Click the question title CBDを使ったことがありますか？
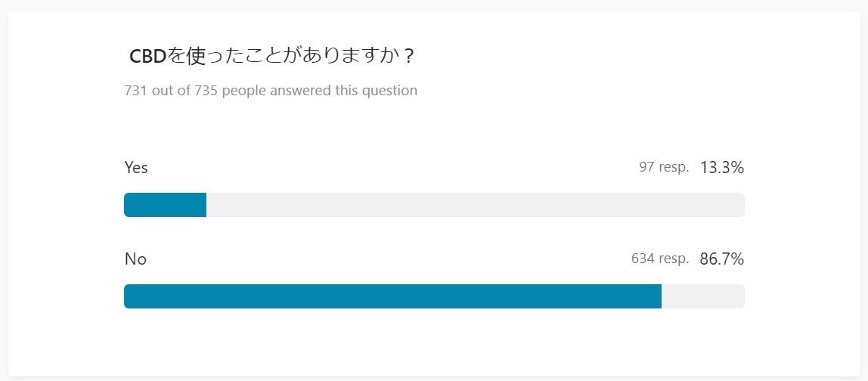The width and height of the screenshot is (868, 381). coord(272,57)
